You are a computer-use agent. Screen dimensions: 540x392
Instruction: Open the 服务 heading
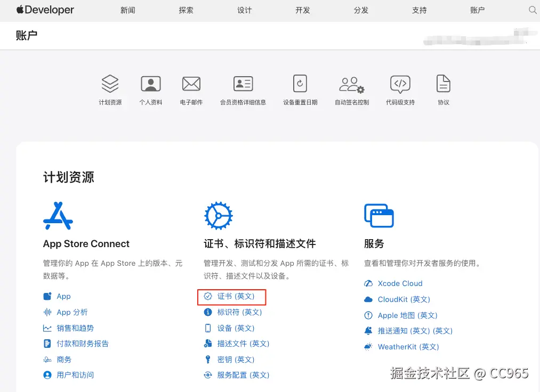click(x=374, y=243)
